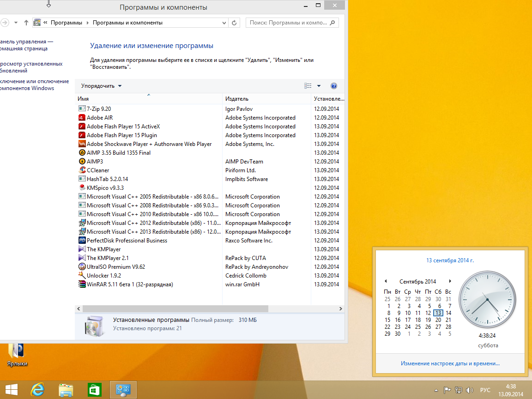The image size is (532, 399).
Task: Select day 20 in the calendar
Action: click(438, 320)
